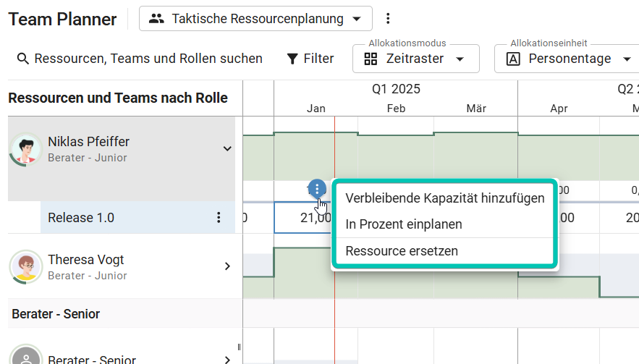Click the Mär month header
Viewport: 639px width, 364px height.
pos(476,109)
